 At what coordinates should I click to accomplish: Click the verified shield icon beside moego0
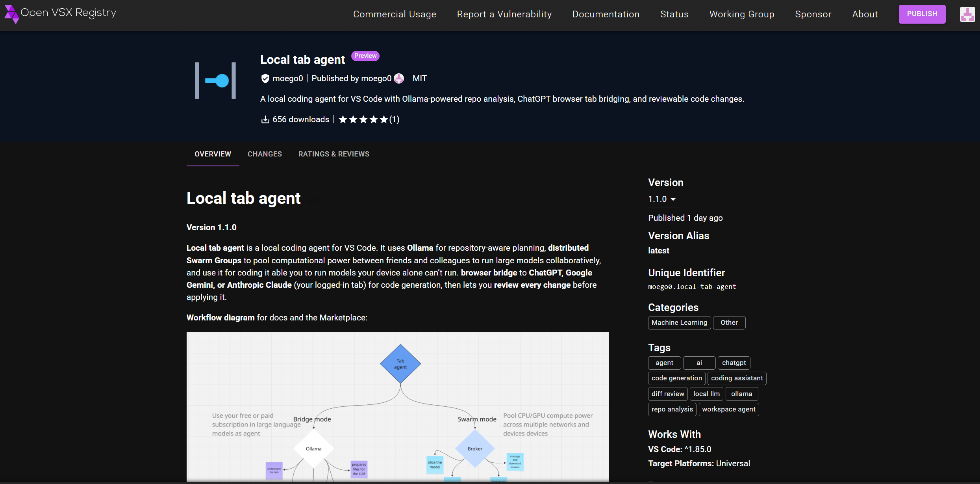tap(265, 78)
